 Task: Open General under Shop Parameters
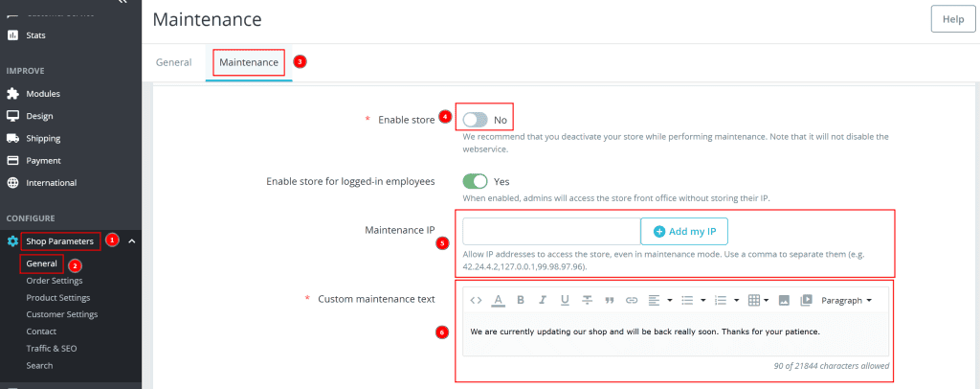coord(42,263)
